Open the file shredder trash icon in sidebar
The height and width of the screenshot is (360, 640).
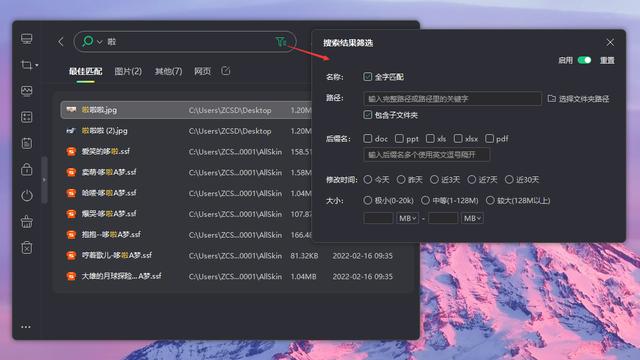tap(27, 248)
